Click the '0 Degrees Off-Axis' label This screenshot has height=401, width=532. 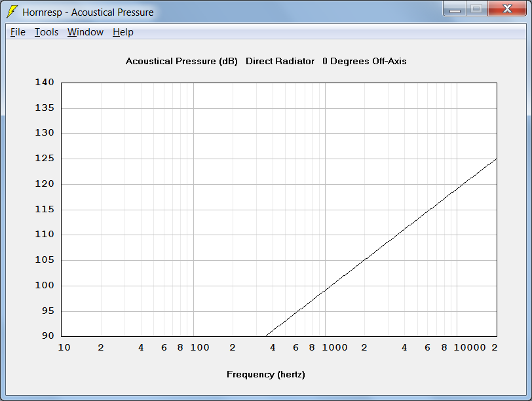[364, 62]
